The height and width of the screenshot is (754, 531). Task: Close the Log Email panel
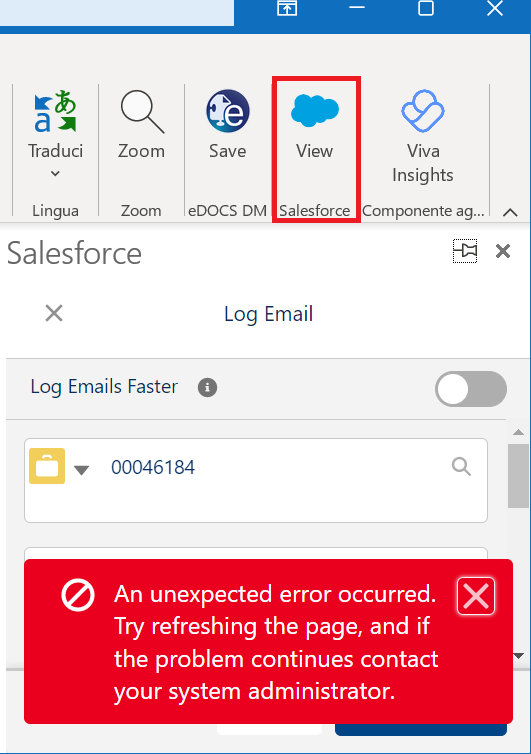point(54,314)
